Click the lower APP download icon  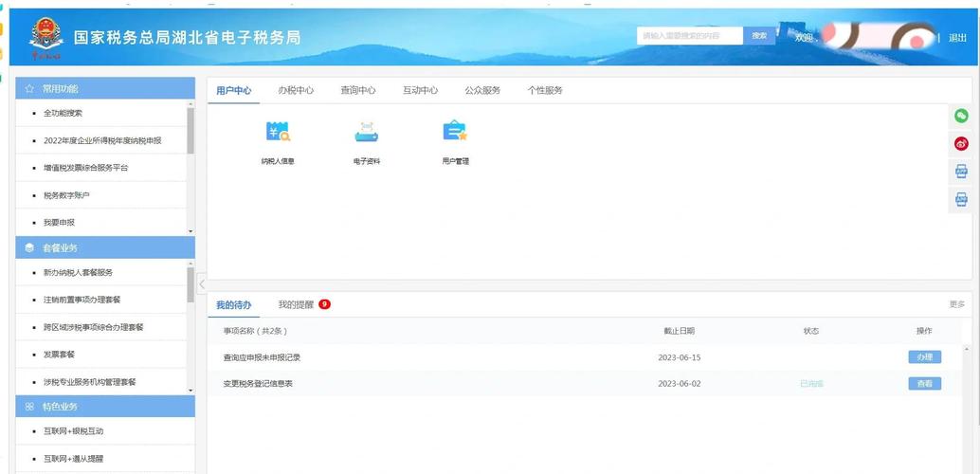click(961, 199)
